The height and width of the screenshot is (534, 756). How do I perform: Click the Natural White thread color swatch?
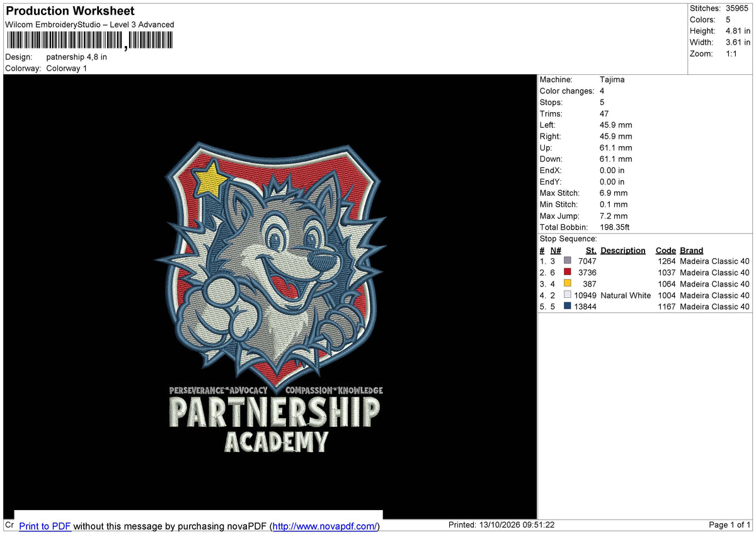568,295
